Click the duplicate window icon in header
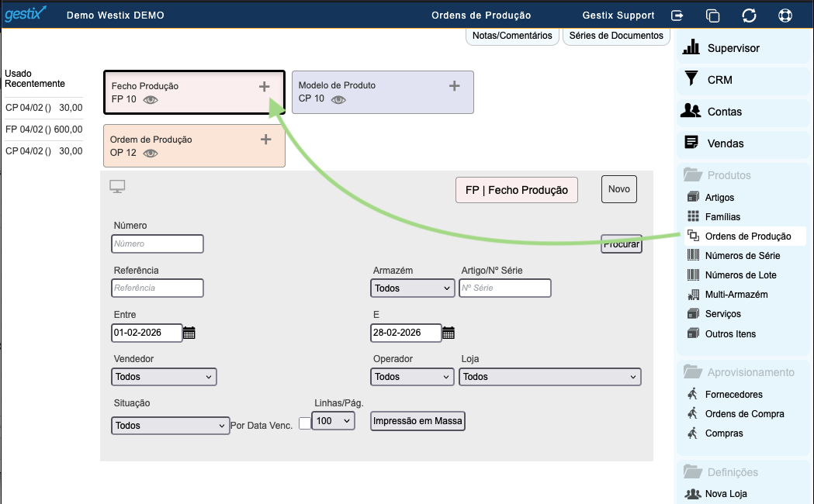Image resolution: width=814 pixels, height=504 pixels. [713, 15]
